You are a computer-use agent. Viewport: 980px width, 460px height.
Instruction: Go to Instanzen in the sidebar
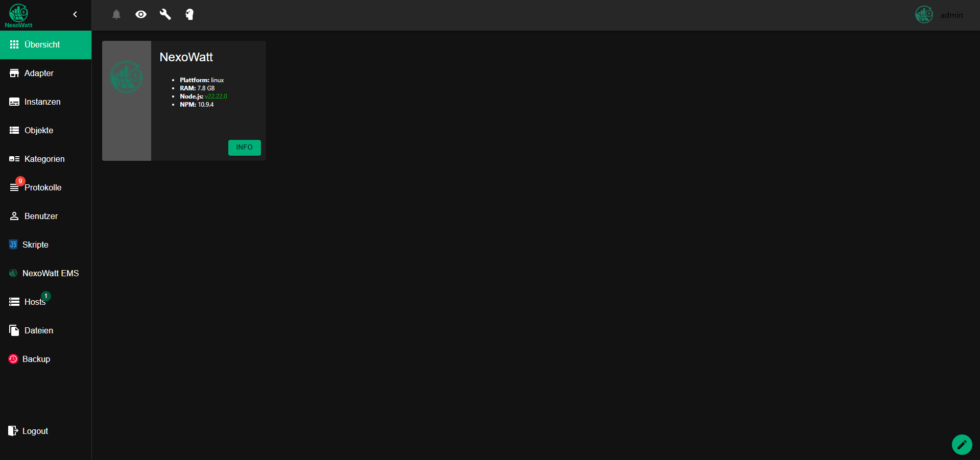point(45,102)
